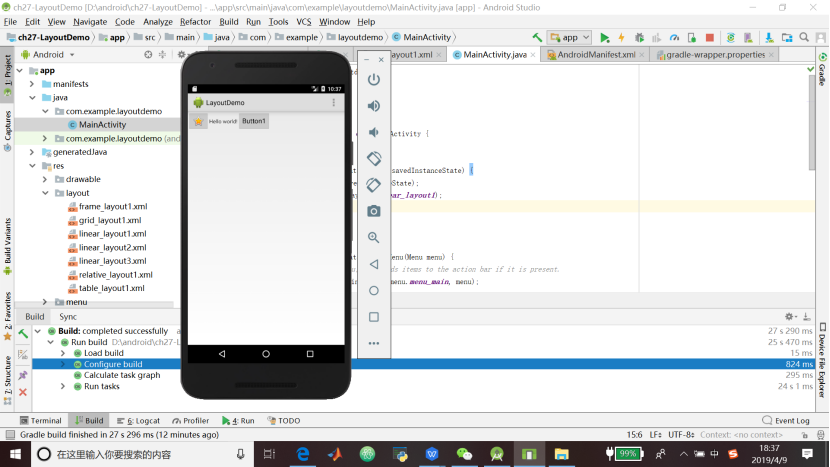Click the emulator zoom magnifier icon

pos(374,238)
